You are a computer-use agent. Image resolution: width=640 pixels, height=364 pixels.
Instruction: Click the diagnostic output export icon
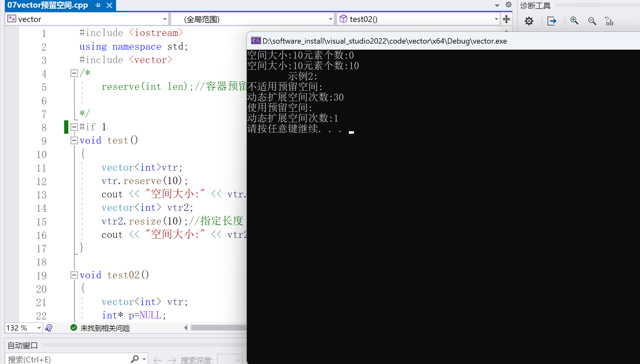(x=551, y=21)
